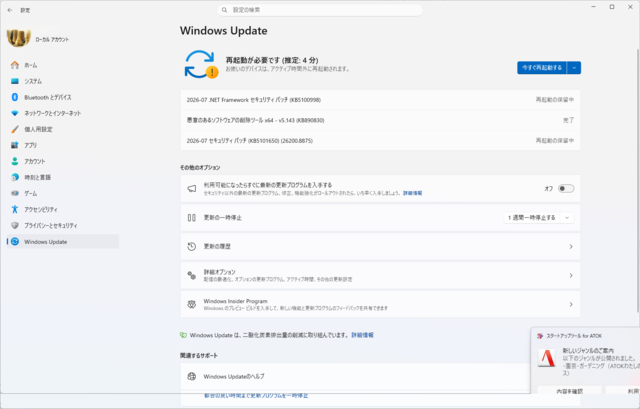
Task: Select システム in the sidebar
Action: 63,81
